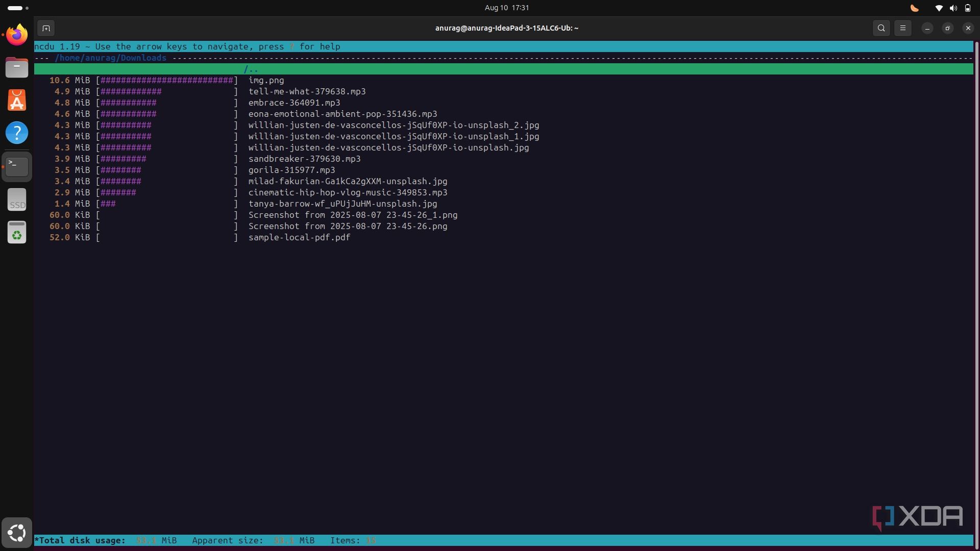Open new terminal tab button
The height and width of the screenshot is (551, 980).
tap(46, 28)
